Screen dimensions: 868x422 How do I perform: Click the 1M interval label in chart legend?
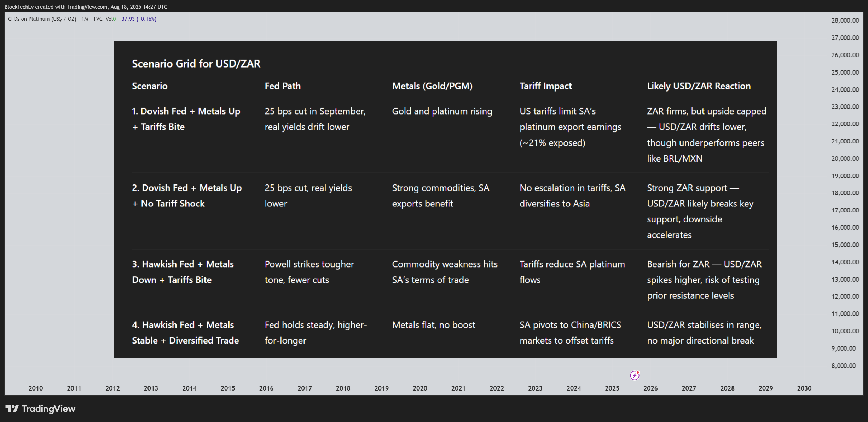pos(85,19)
